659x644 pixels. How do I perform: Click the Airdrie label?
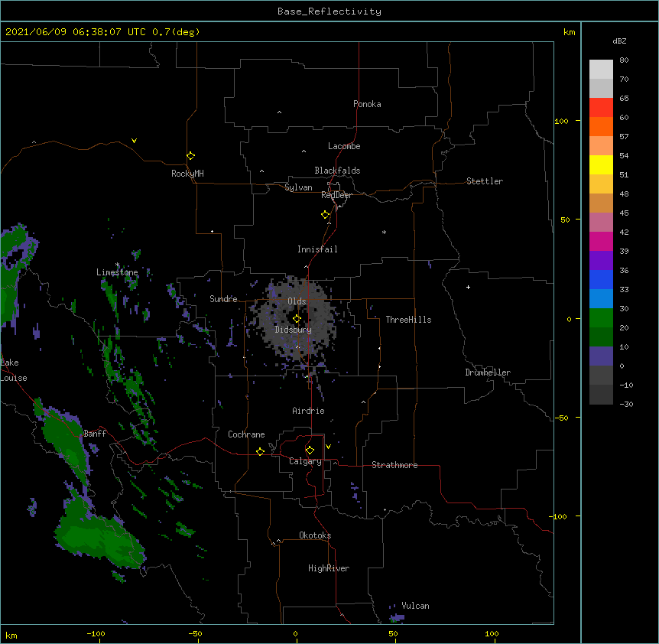pyautogui.click(x=309, y=411)
